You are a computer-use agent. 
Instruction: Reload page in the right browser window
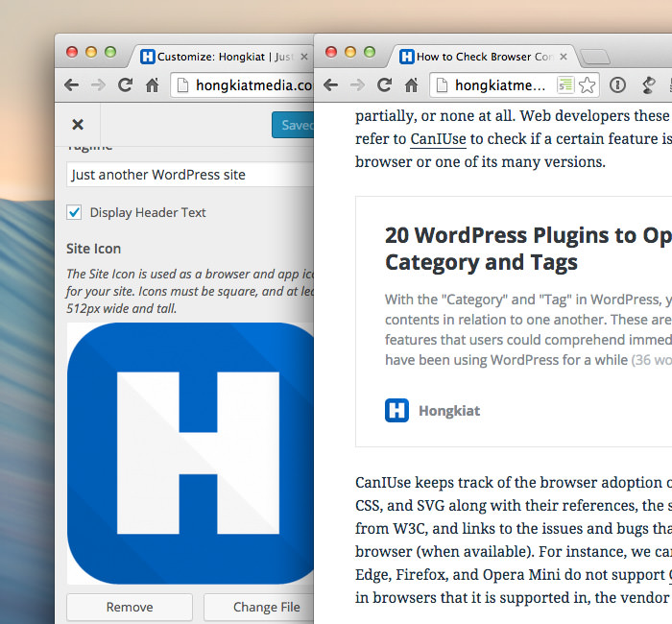point(384,84)
